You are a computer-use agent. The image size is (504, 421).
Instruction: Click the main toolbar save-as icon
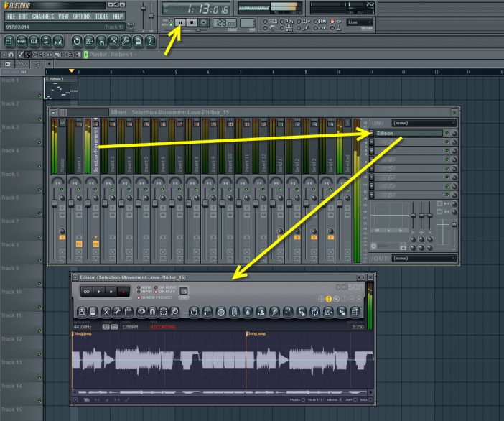click(x=89, y=41)
